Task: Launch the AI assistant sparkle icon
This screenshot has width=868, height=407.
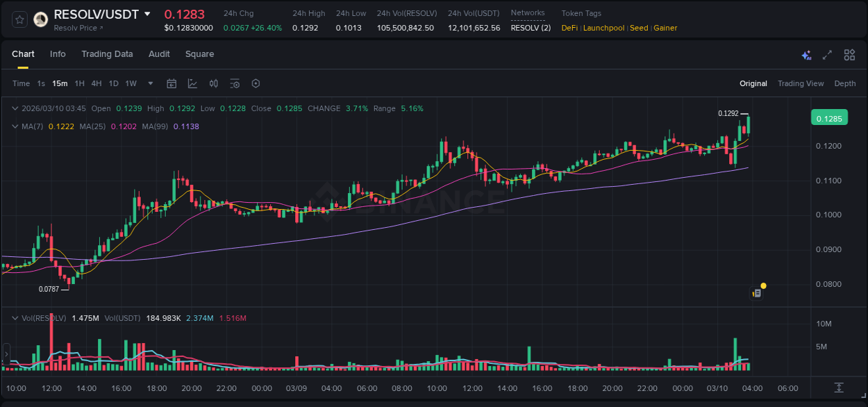Action: pyautogui.click(x=806, y=54)
